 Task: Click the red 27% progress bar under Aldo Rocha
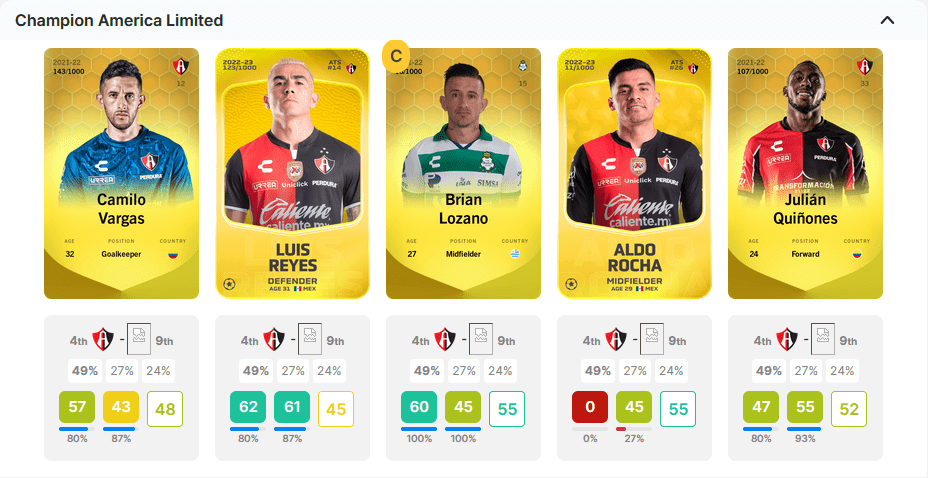pyautogui.click(x=634, y=429)
